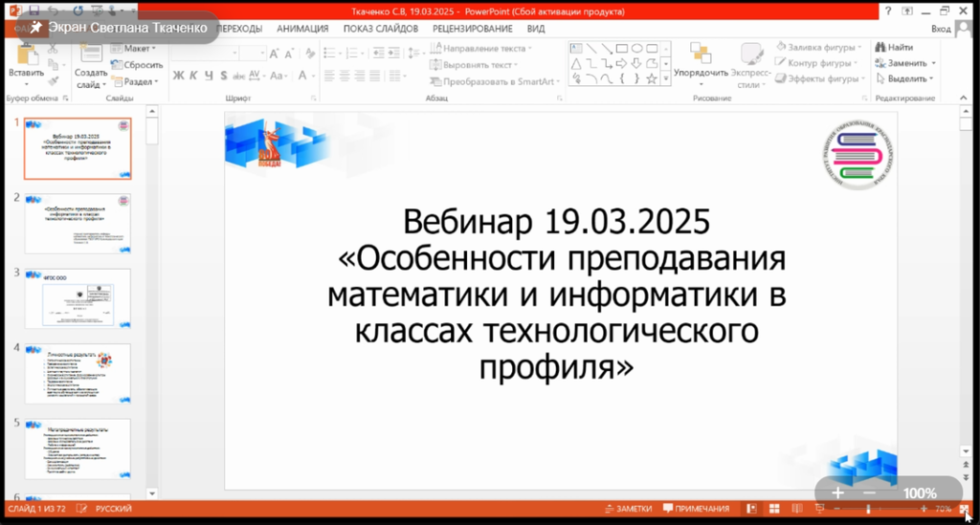Switch to Slide Sorter view icon

pos(773,509)
